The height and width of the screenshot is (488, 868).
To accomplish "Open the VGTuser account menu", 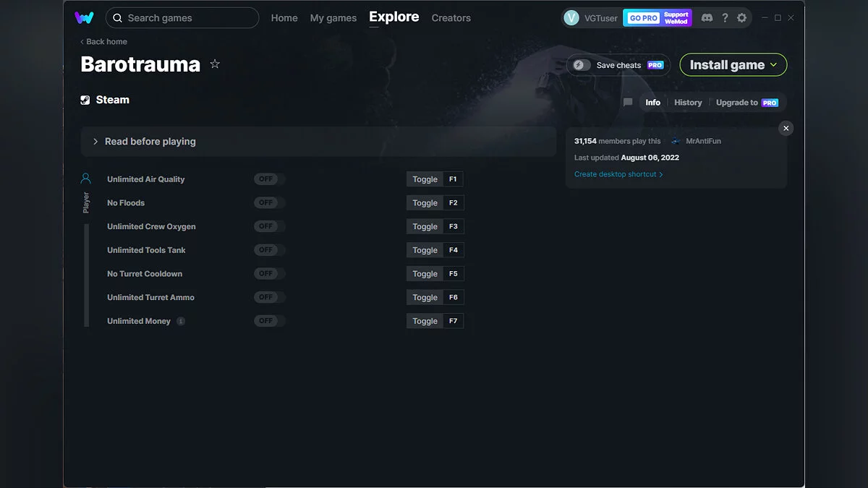I will coord(592,18).
